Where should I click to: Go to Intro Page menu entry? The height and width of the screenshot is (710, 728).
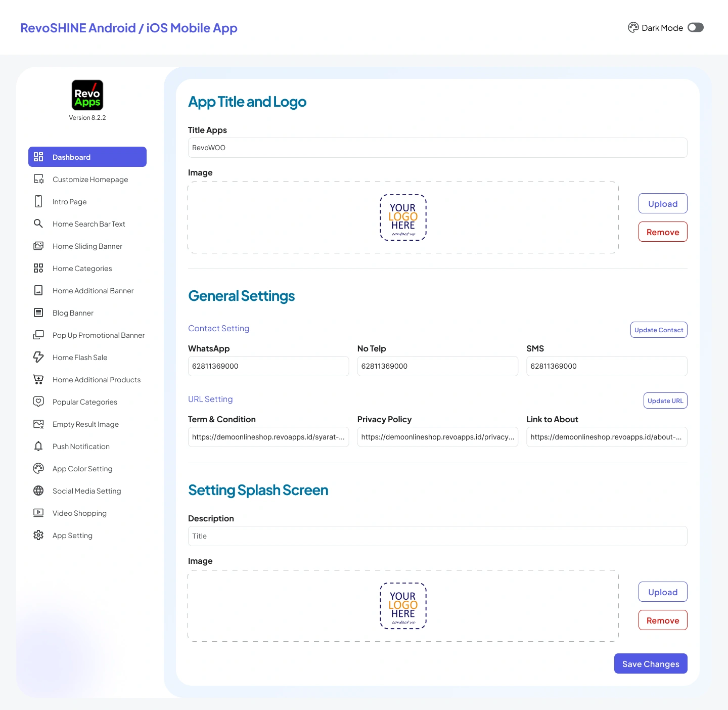click(87, 201)
